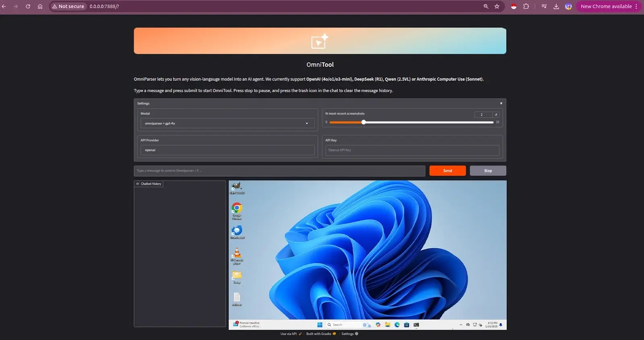Viewport: 644px width, 340px height.
Task: Open the Chrome downloads icon
Action: tap(556, 6)
